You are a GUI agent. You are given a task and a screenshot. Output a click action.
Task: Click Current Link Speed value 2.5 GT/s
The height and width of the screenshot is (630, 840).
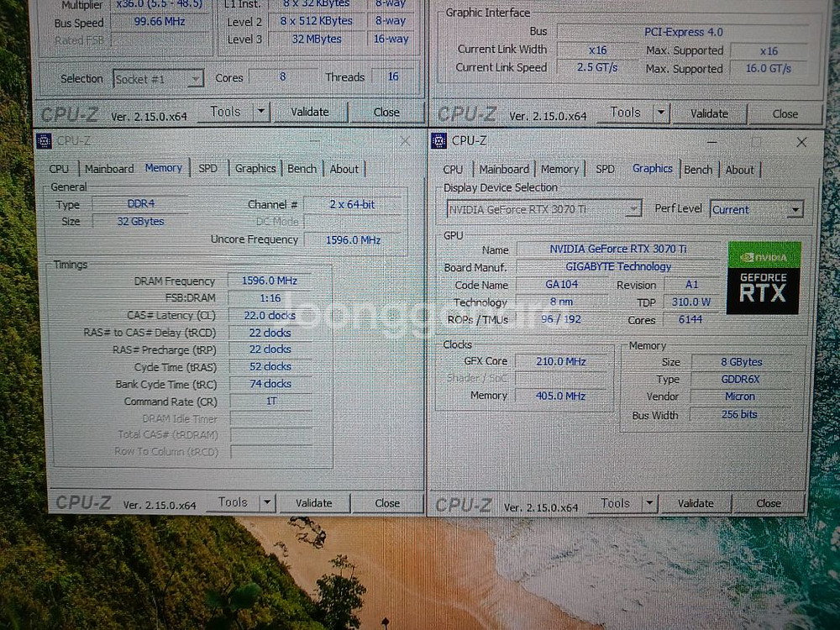(596, 67)
